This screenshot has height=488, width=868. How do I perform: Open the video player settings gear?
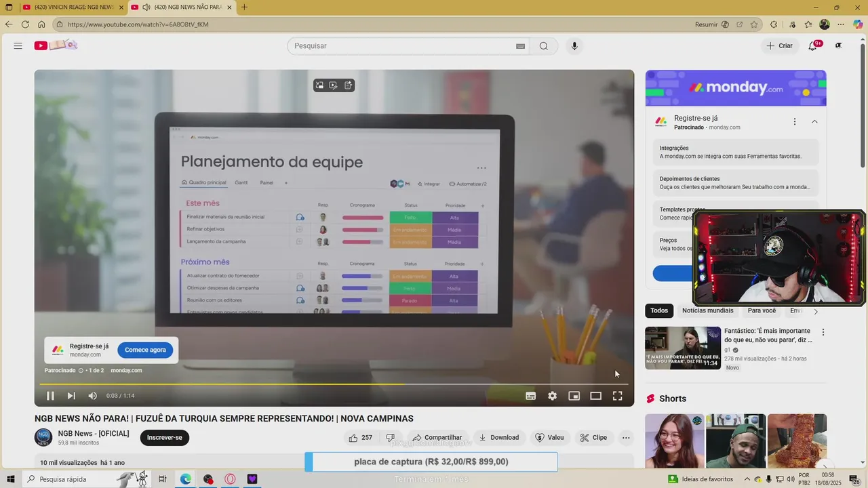click(x=553, y=396)
